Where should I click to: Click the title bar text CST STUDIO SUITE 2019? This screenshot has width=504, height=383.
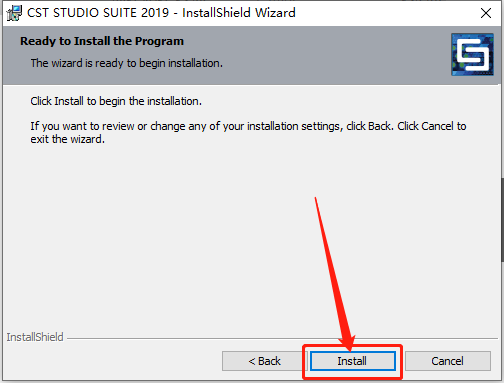[x=98, y=13]
